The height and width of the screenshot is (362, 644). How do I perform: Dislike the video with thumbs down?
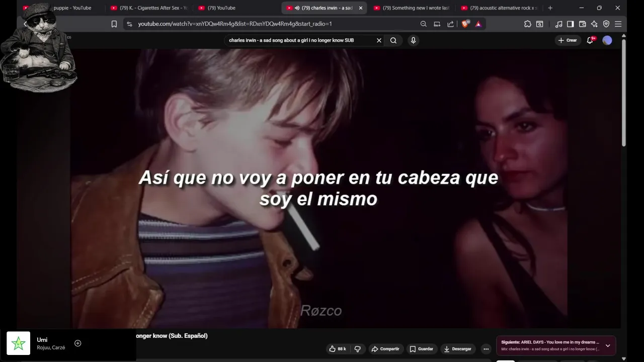coord(358,349)
